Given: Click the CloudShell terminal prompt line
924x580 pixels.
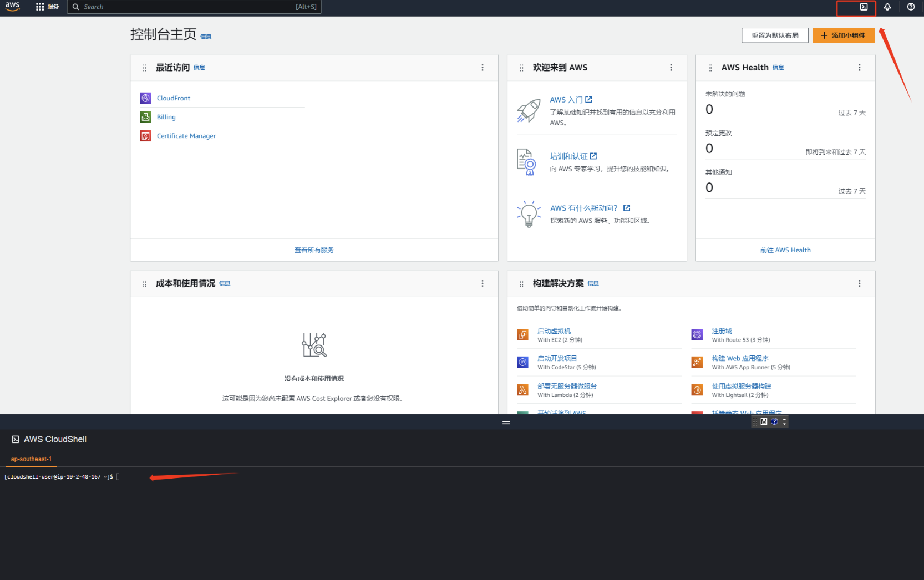Looking at the screenshot, I should tap(62, 477).
